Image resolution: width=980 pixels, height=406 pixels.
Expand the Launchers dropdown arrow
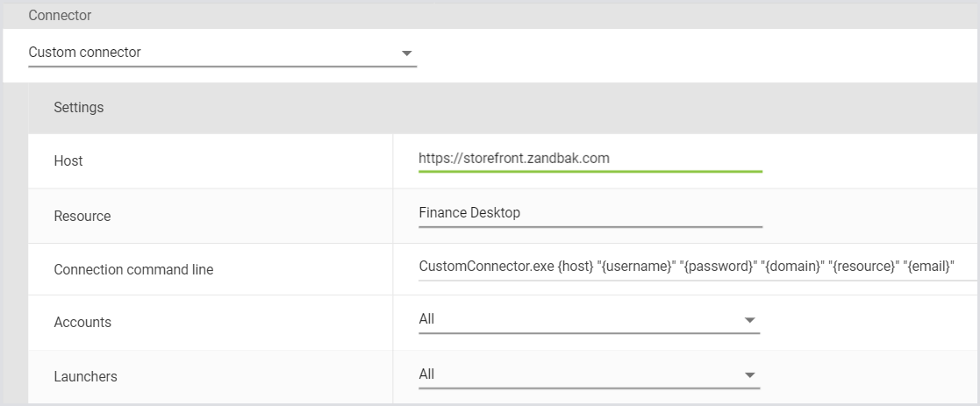749,375
